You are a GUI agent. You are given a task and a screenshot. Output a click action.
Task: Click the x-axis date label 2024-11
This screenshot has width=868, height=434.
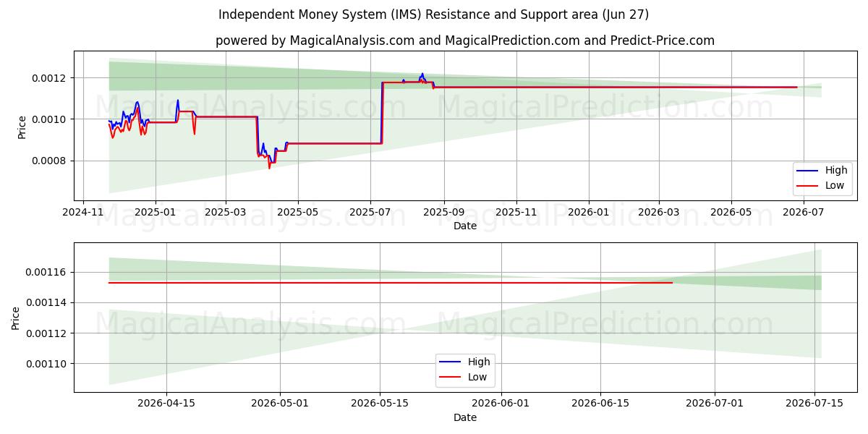tap(83, 213)
